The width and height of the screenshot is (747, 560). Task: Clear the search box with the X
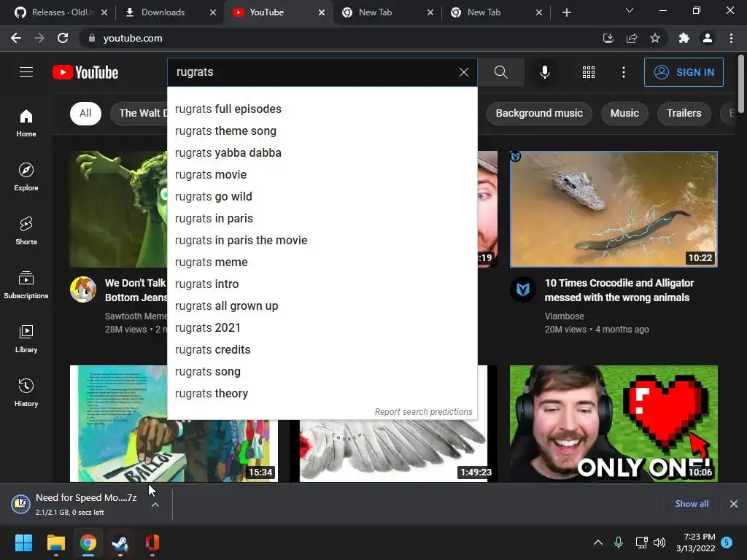[x=463, y=72]
